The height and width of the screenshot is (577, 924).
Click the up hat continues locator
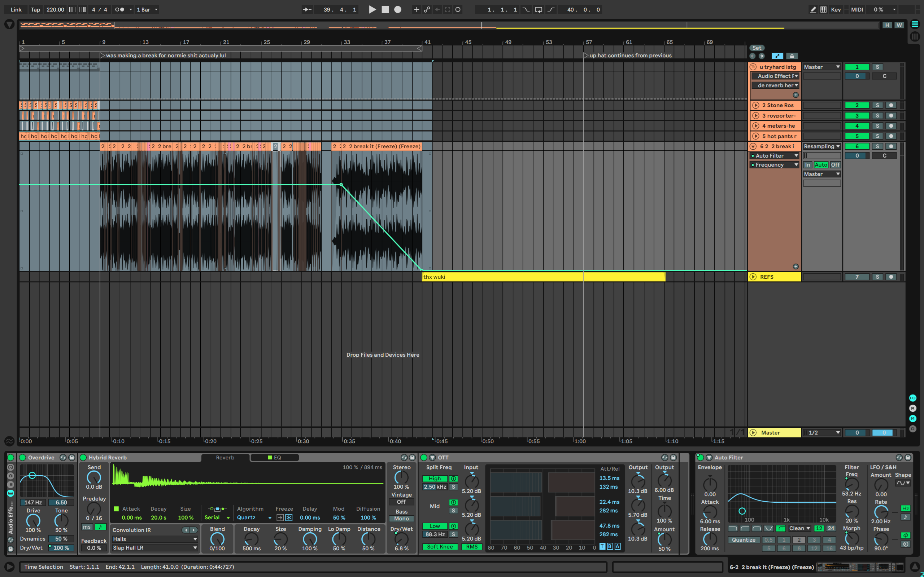[585, 56]
